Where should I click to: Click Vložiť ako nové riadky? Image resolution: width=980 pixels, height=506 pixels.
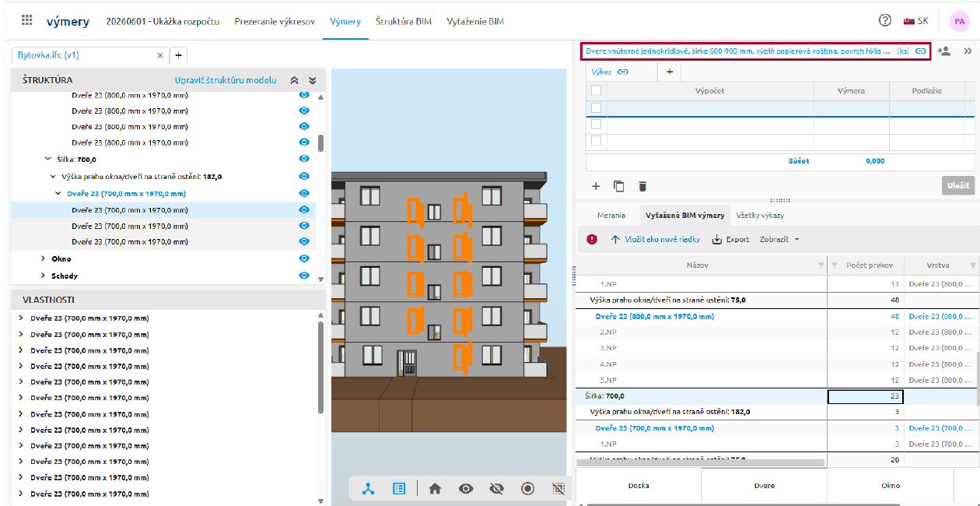tap(656, 240)
